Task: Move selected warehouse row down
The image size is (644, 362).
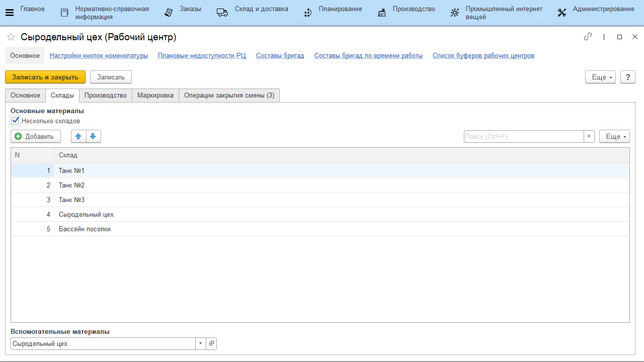Action: (93, 136)
